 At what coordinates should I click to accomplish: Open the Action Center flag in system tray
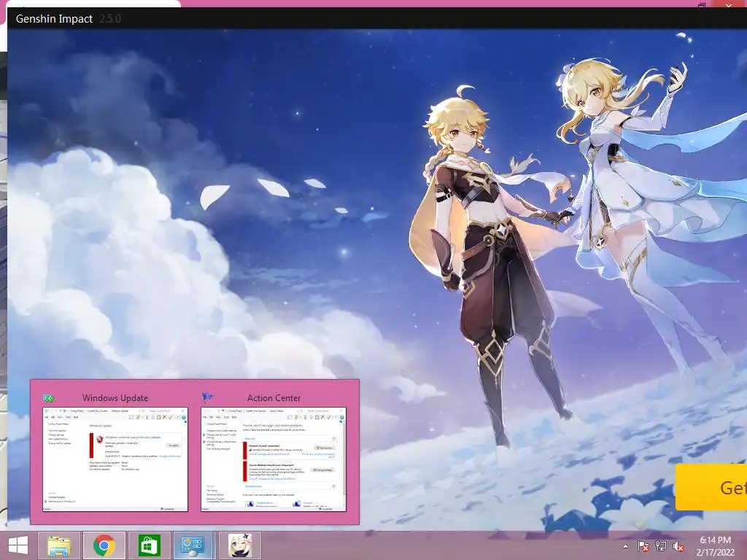coord(643,546)
